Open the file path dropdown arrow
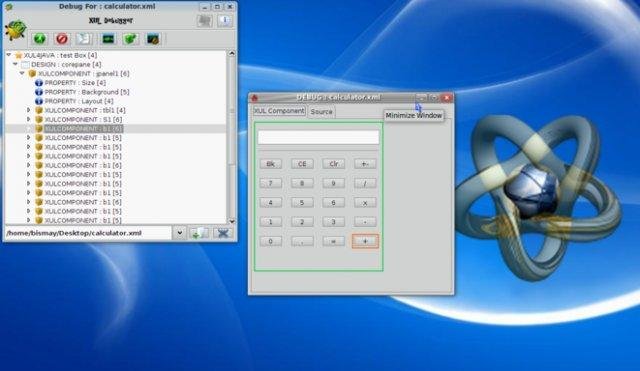The height and width of the screenshot is (371, 640). coord(180,233)
